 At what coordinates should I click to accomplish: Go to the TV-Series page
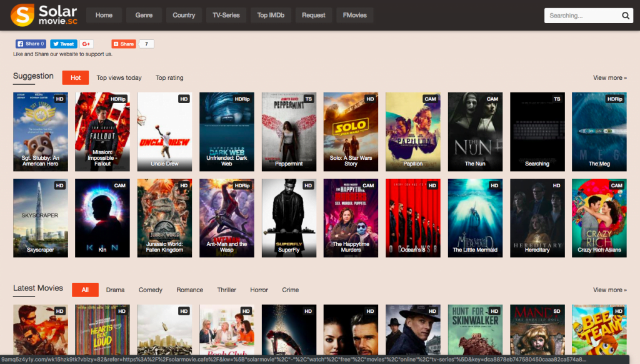[226, 15]
